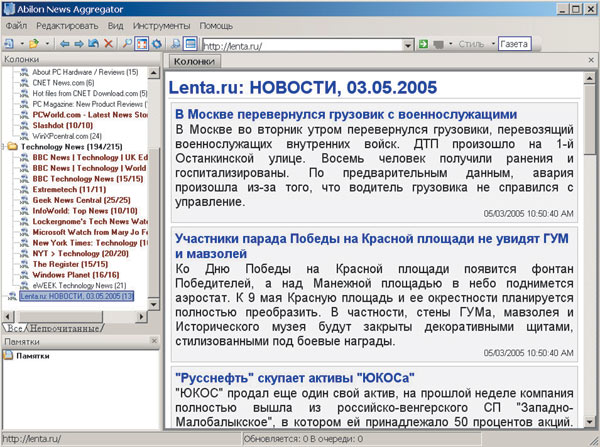Click the green go arrow beside address bar
Viewport: 600px width, 447px height.
pos(424,45)
